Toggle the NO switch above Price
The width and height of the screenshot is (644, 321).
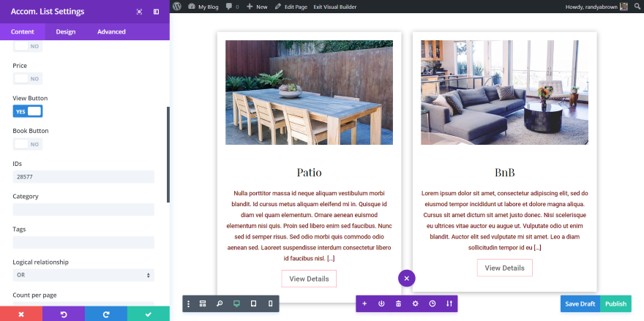tap(28, 46)
